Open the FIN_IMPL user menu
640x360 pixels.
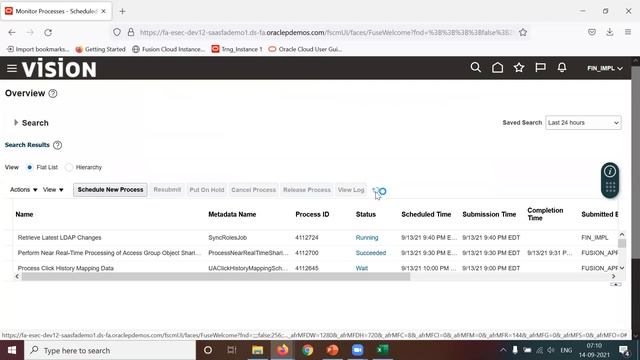(x=605, y=68)
